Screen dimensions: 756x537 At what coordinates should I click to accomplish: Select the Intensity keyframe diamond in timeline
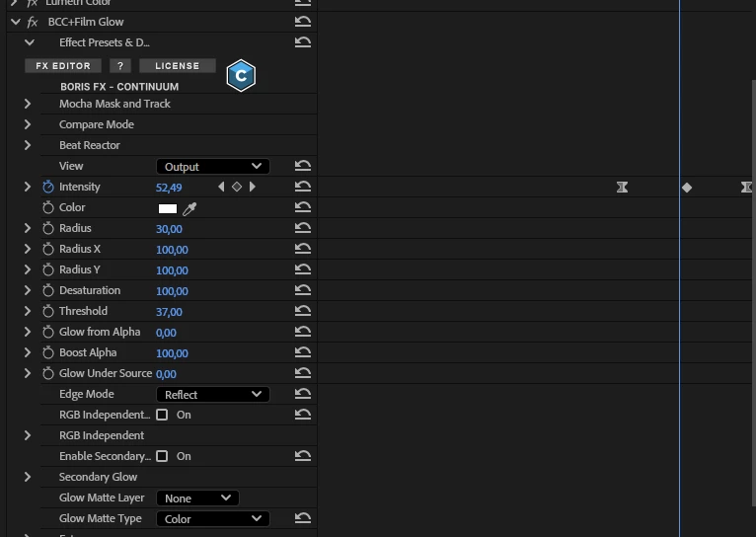(x=687, y=188)
